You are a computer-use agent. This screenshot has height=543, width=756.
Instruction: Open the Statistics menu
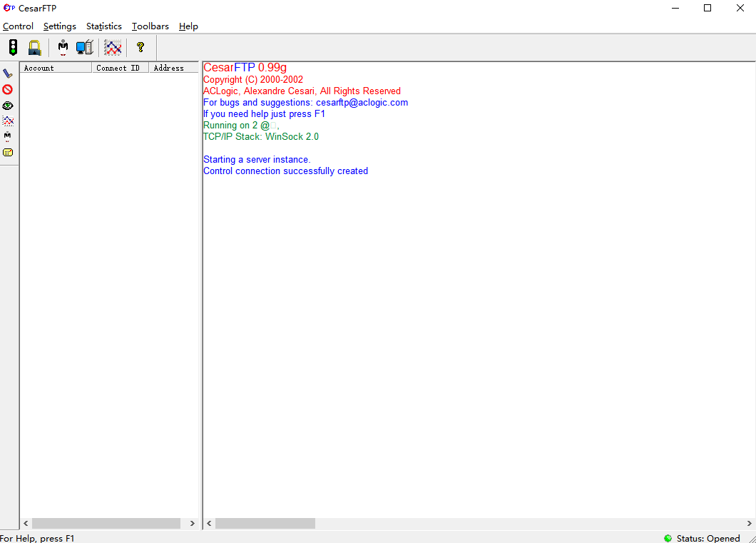(103, 26)
